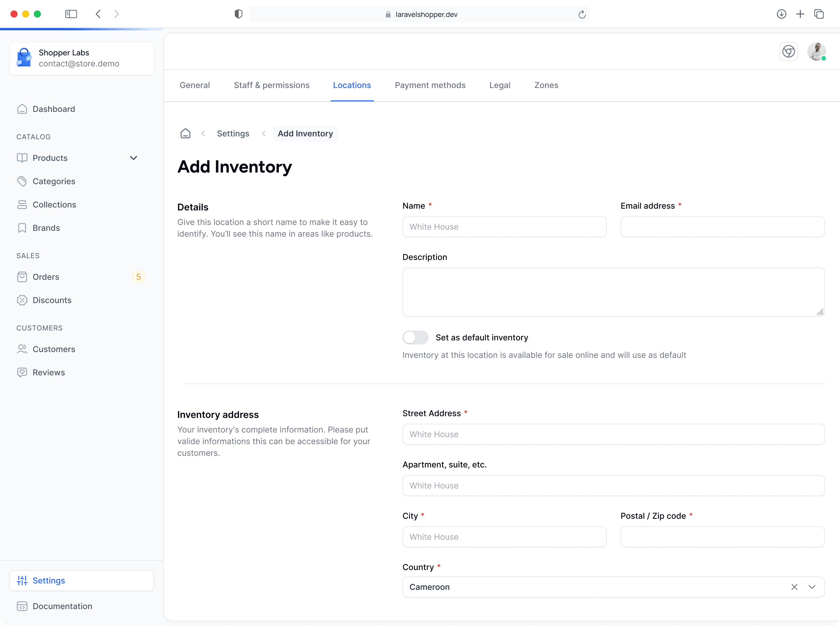Open the Dashboard from sidebar icon

pos(22,109)
